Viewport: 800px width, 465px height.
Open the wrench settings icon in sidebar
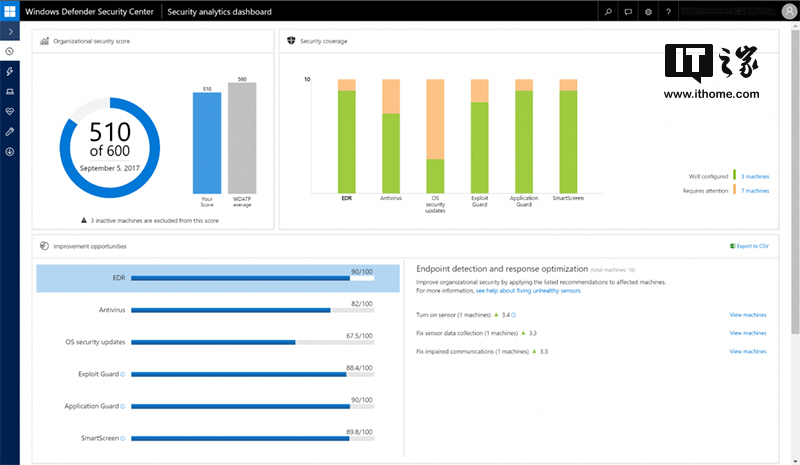click(x=9, y=131)
